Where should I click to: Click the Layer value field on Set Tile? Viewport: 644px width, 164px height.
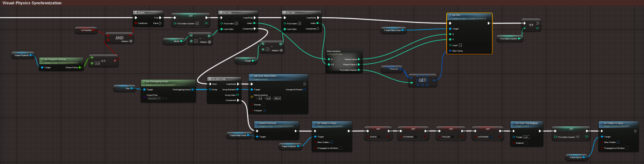[460, 45]
